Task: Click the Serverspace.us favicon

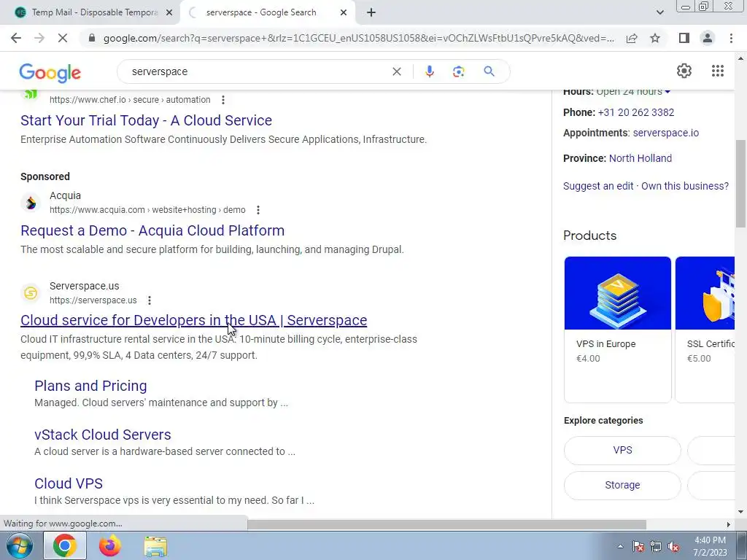Action: pos(31,293)
